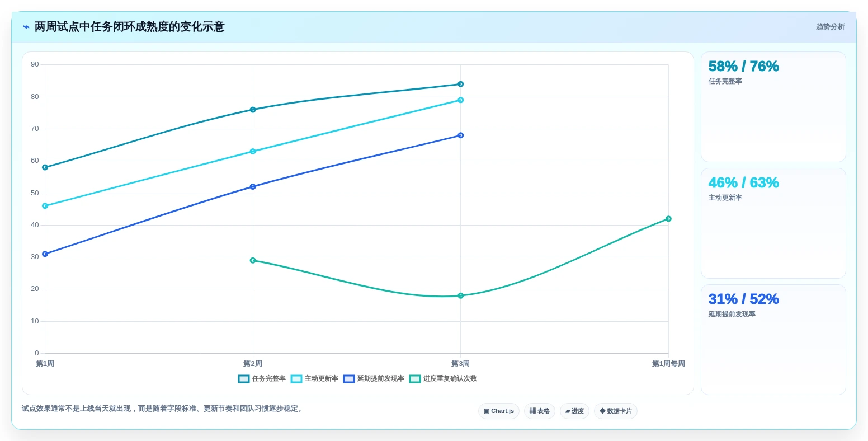
Task: Hide the 任务完整率 series via legend label
Action: (269, 379)
